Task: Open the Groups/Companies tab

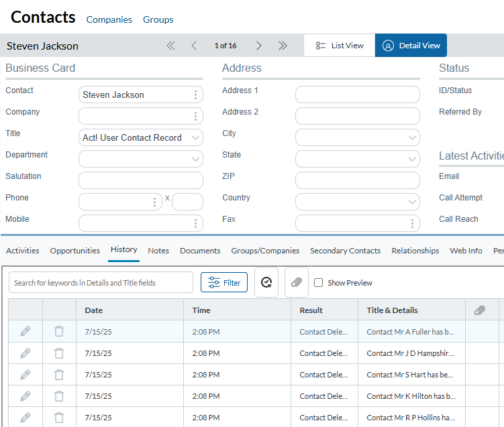Action: (x=265, y=251)
